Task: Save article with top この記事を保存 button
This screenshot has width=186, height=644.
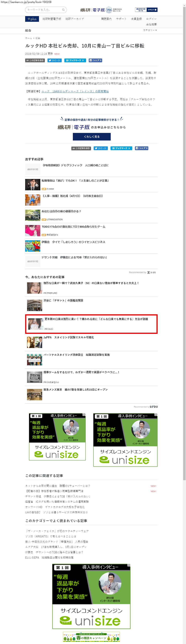Action: pos(35,60)
